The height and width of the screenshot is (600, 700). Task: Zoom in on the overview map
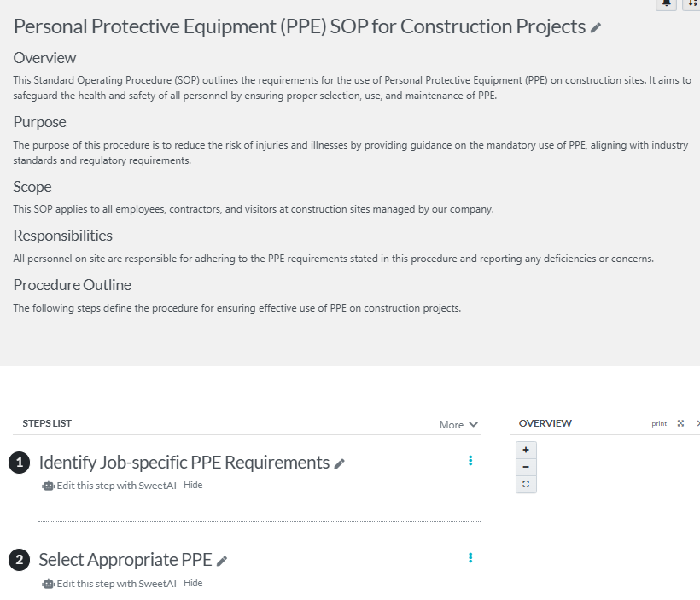tap(526, 450)
